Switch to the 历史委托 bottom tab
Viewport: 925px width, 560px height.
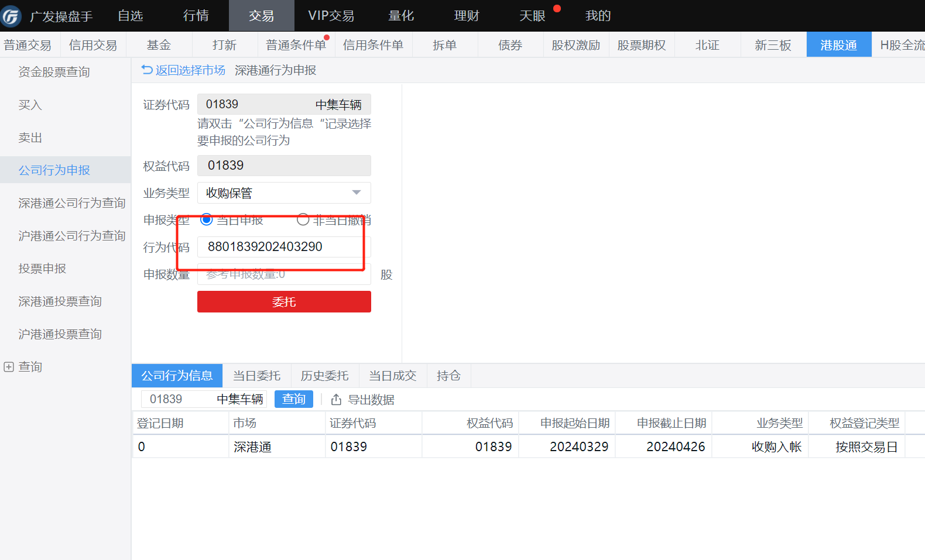[324, 376]
